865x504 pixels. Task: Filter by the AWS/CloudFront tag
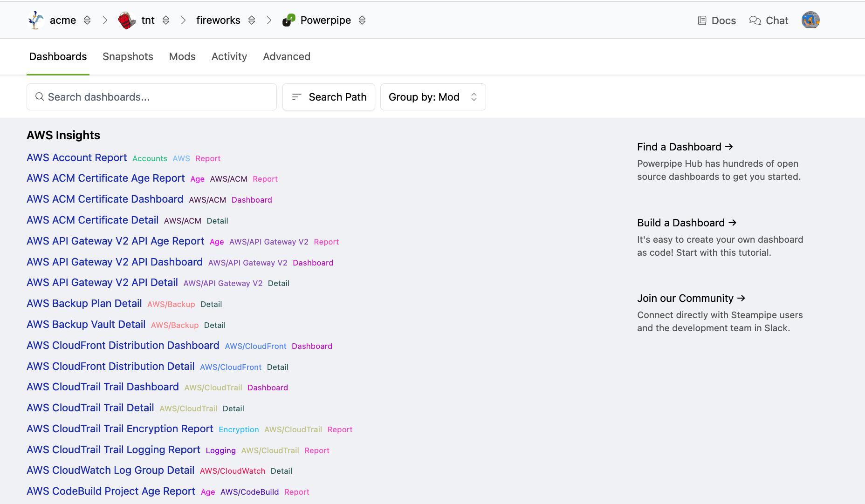(x=255, y=346)
